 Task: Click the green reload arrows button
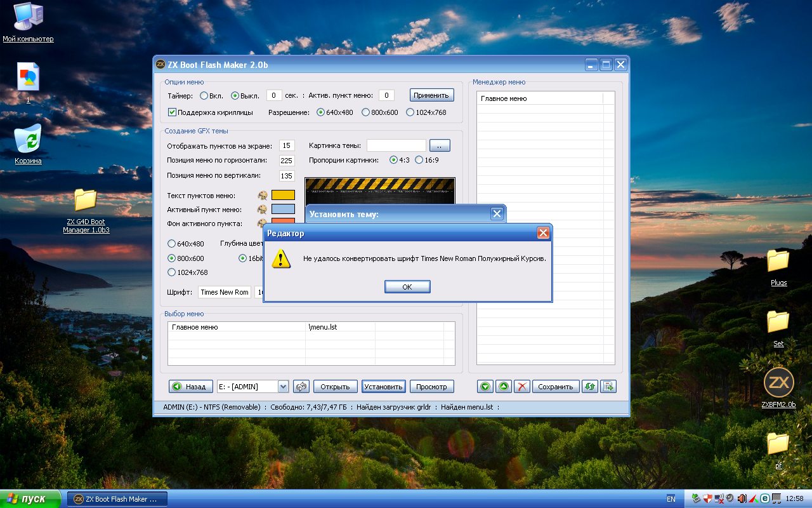coord(591,386)
